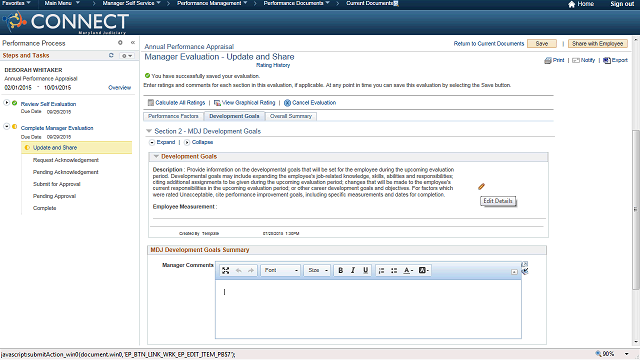Select the Development Goals tab

point(234,116)
